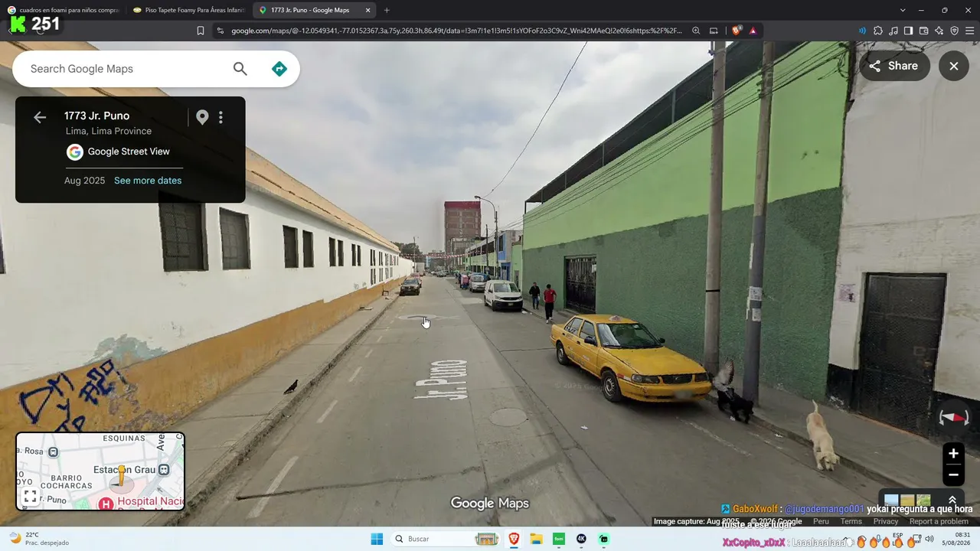980x551 pixels.
Task: Click Report a problem link
Action: tap(939, 521)
